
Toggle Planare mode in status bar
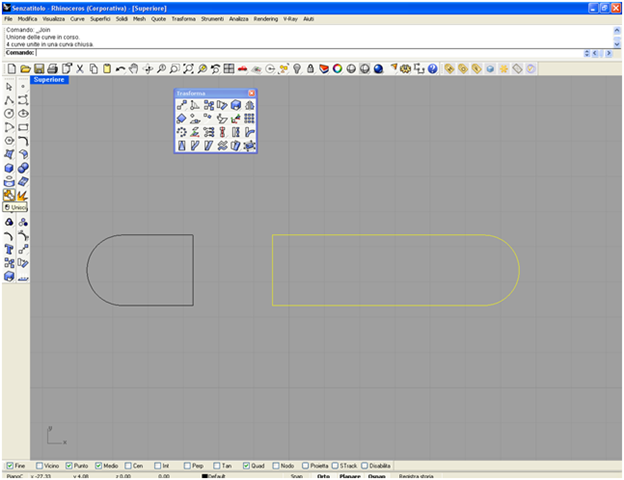pos(350,476)
